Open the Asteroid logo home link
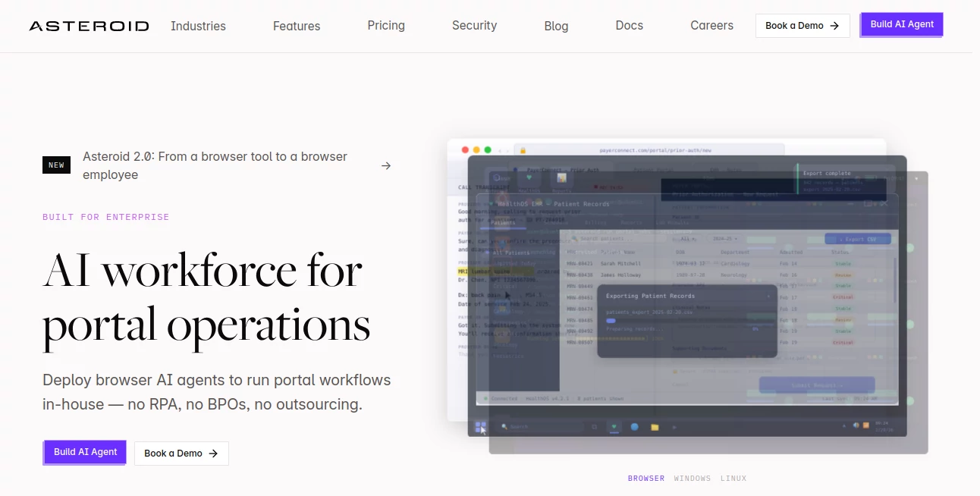Viewport: 980px width, 496px height. coord(89,26)
